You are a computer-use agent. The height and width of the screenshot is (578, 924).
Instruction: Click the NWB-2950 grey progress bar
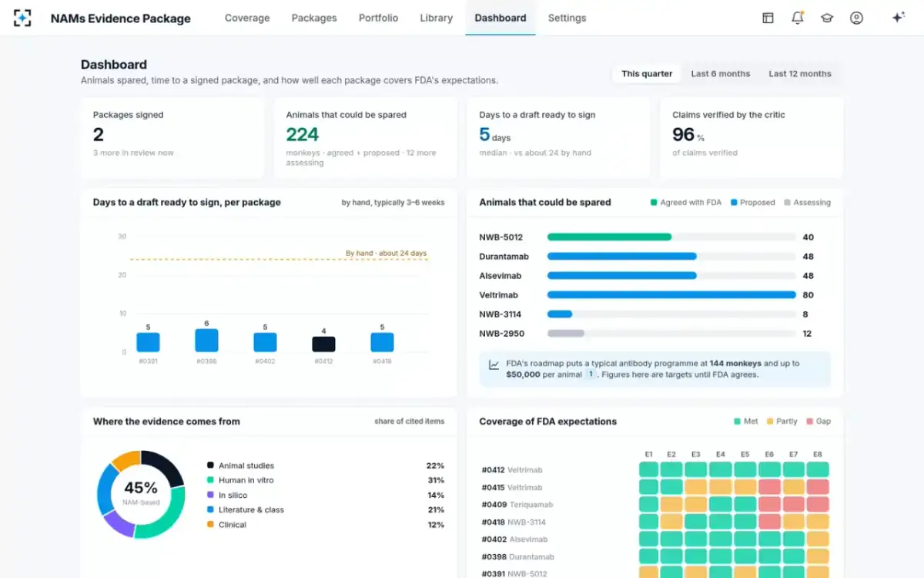(566, 334)
